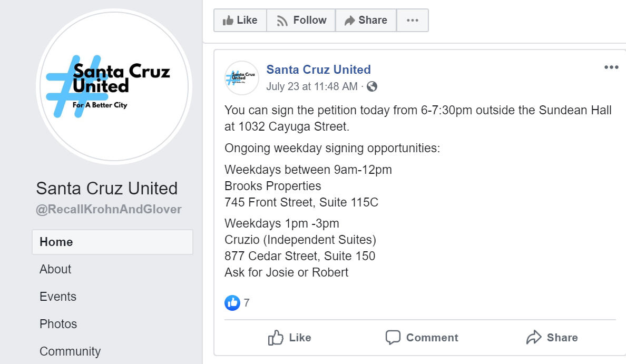Open the post options three-dots menu
This screenshot has height=364, width=626.
(611, 67)
